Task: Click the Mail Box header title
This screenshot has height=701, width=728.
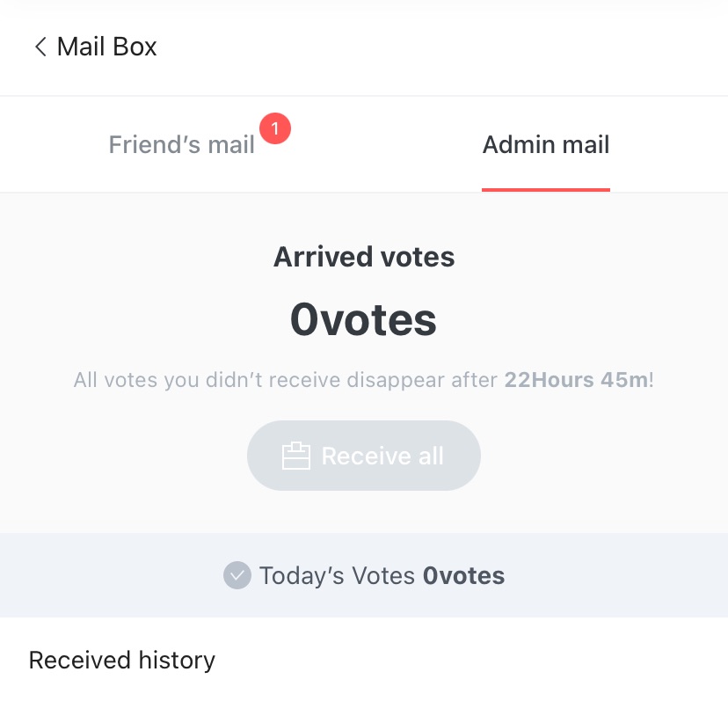Action: pyautogui.click(x=106, y=47)
